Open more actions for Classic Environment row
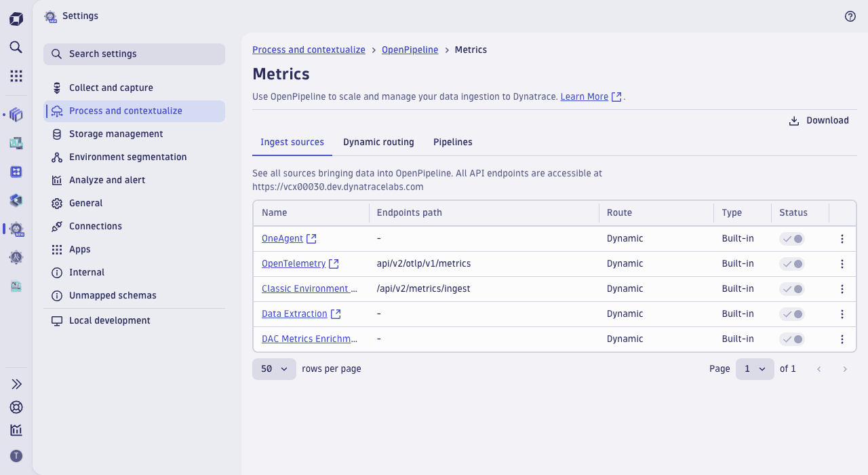The image size is (868, 475). [x=842, y=289]
